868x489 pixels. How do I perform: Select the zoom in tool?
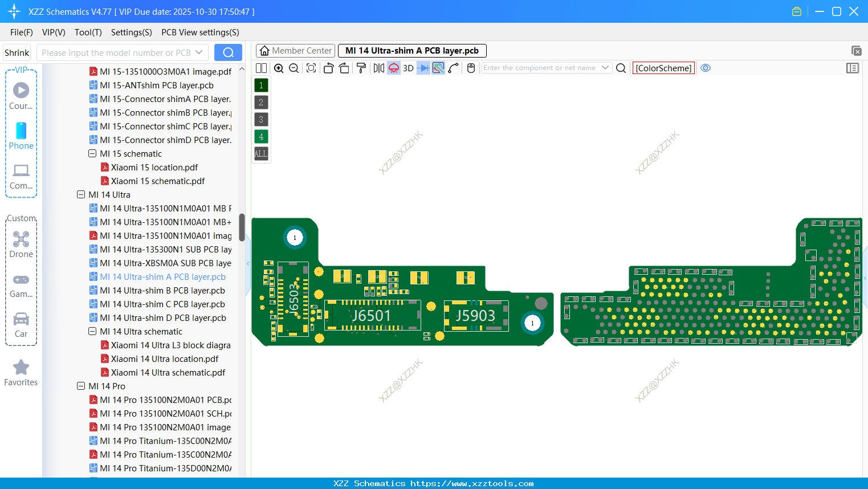pos(279,68)
